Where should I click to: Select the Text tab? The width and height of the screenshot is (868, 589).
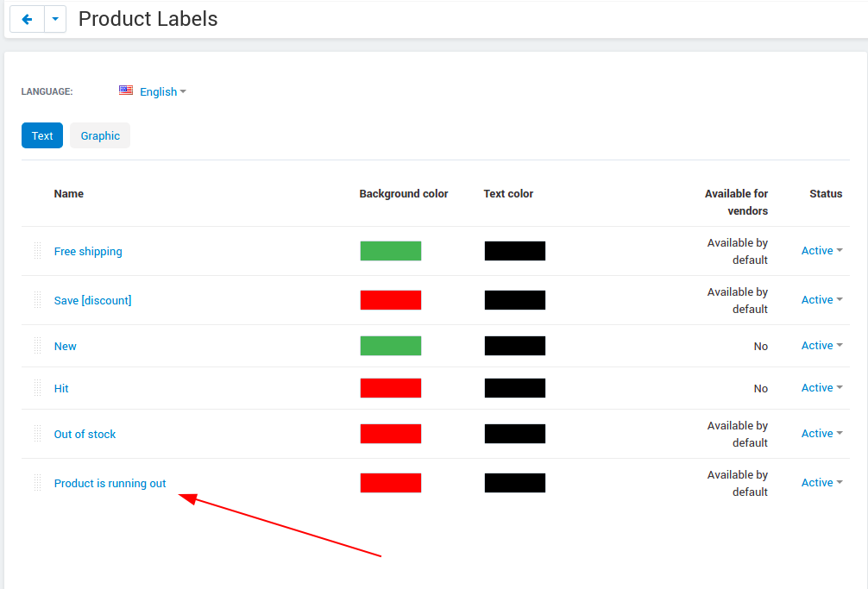coord(42,135)
